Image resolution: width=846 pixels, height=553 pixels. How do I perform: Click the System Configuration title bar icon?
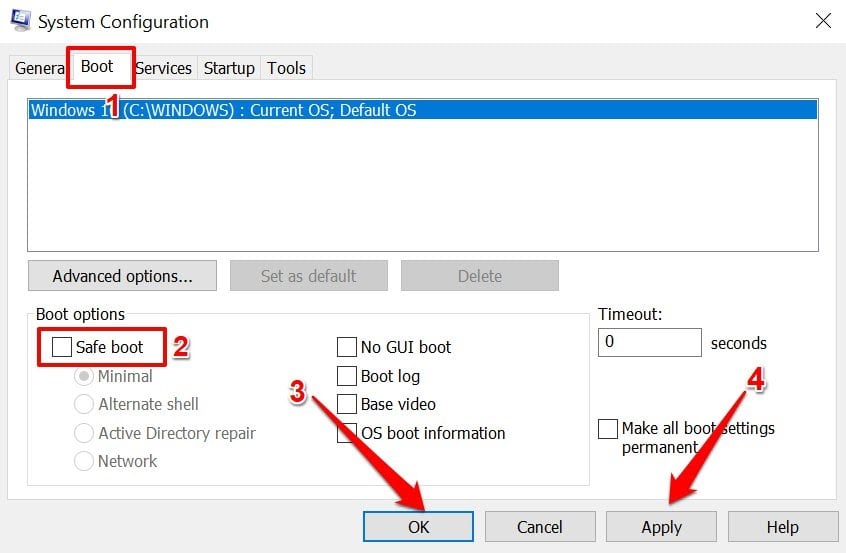point(21,21)
